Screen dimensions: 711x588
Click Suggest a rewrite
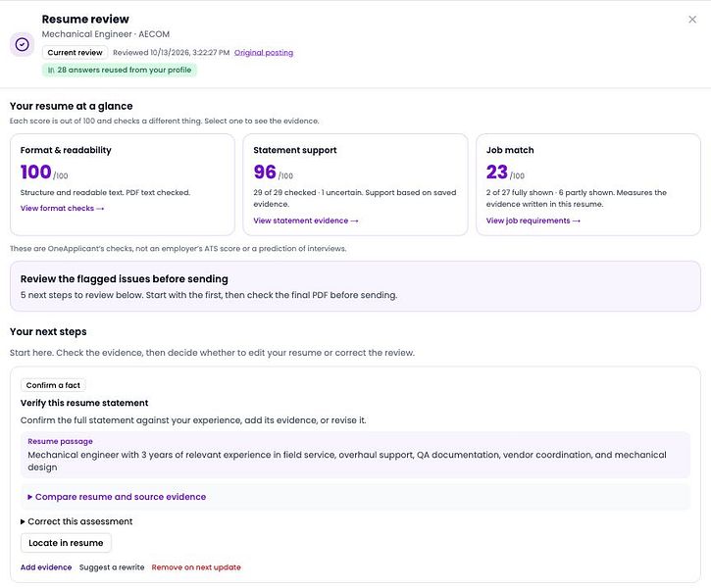coord(112,567)
